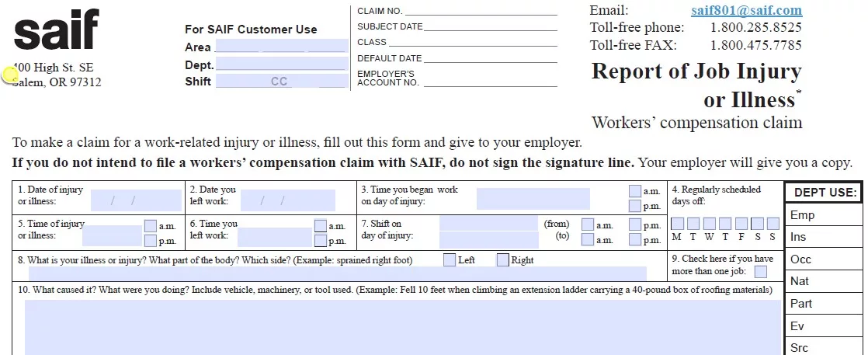Click the toll-free phone number 1.800.285.8525

click(x=756, y=28)
